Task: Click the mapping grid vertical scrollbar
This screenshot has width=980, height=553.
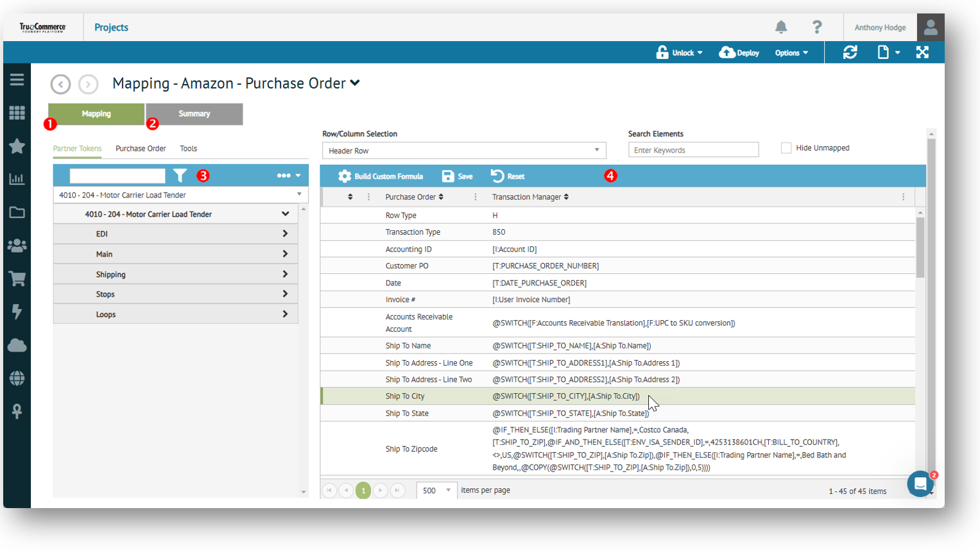Action: tap(920, 248)
